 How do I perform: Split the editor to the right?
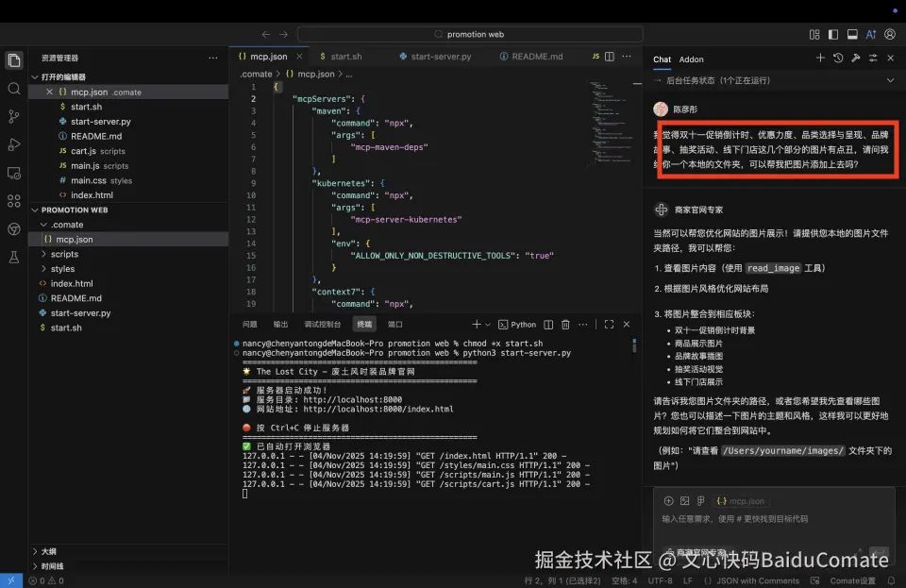(610, 57)
